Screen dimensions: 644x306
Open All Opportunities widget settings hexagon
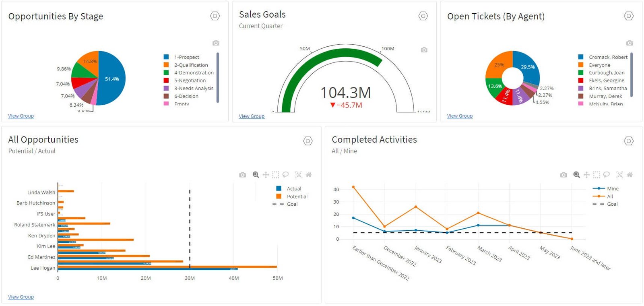tap(308, 141)
